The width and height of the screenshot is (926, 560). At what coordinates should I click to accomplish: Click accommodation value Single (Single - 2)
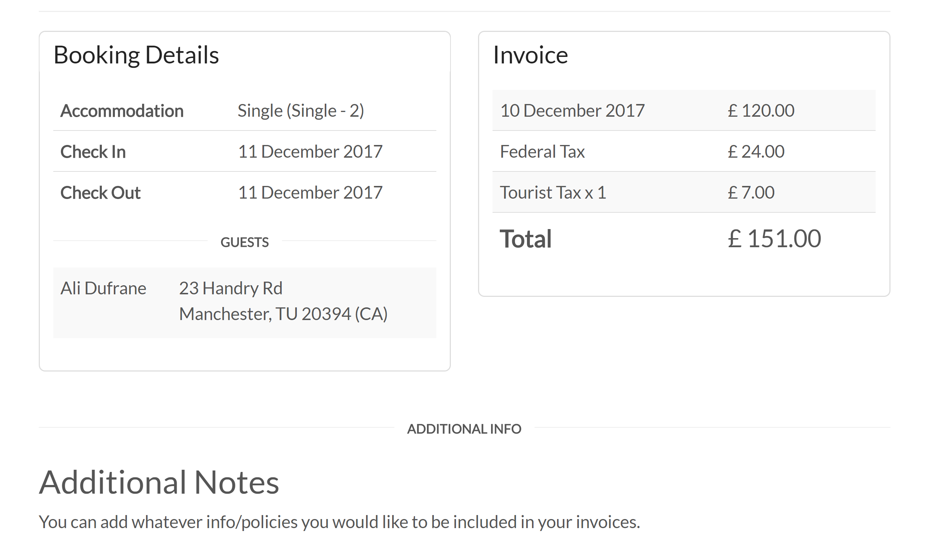coord(301,111)
